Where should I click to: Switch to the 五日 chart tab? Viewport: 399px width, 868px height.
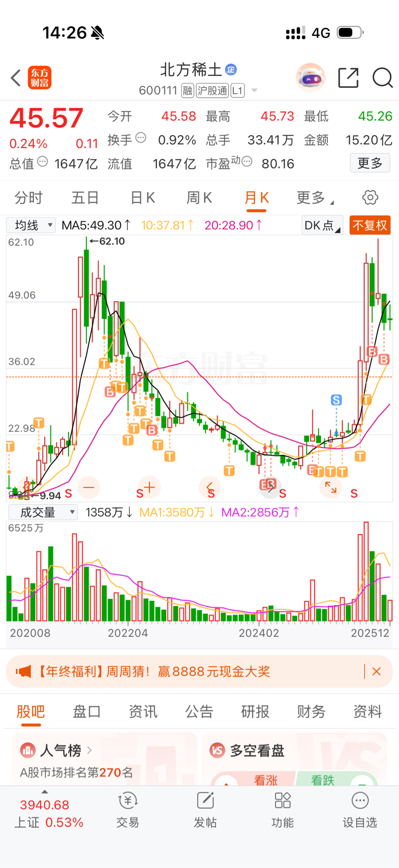[x=85, y=198]
